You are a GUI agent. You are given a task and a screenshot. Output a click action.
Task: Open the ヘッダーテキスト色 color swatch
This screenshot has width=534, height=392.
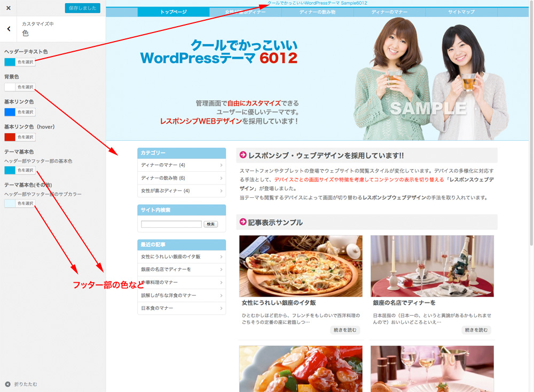coord(10,62)
